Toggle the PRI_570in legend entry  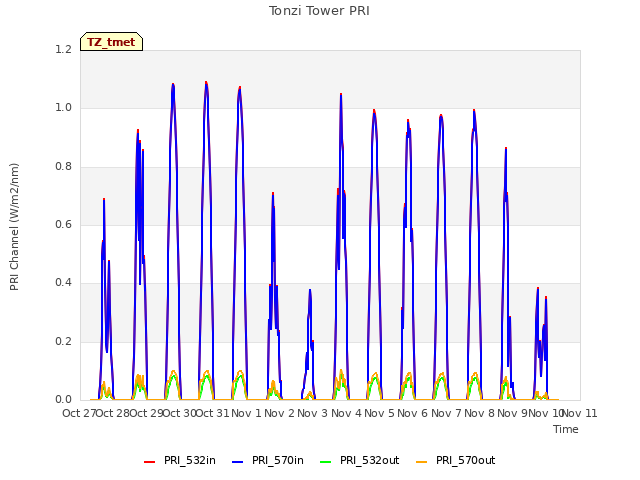click(x=268, y=461)
